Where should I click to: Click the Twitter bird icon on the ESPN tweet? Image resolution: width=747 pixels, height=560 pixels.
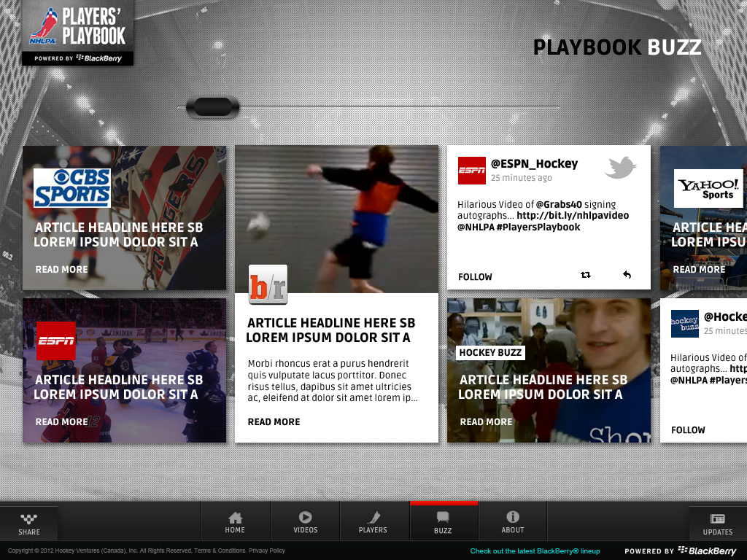620,167
